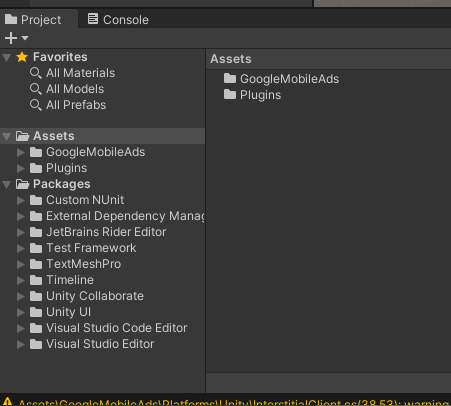451x406 pixels.
Task: Select the Timeline package name
Action: pyautogui.click(x=70, y=280)
